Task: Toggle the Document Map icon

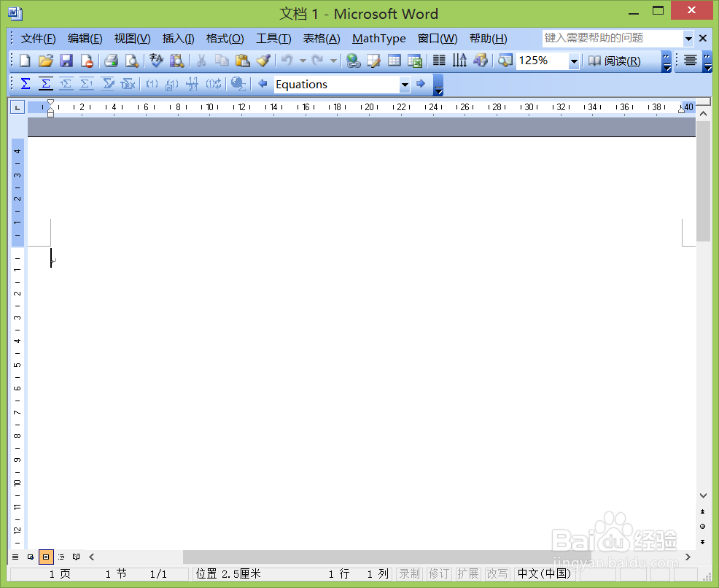Action: coord(505,61)
